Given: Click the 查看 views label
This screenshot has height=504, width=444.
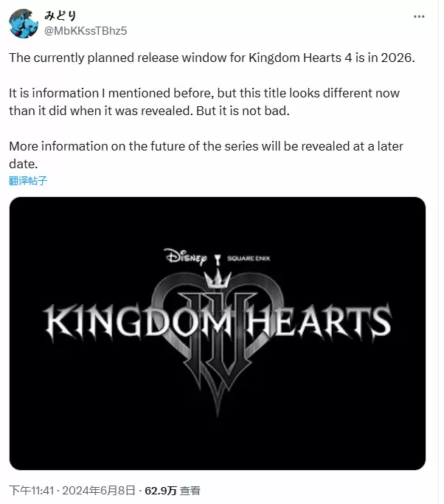Looking at the screenshot, I should pyautogui.click(x=190, y=490).
